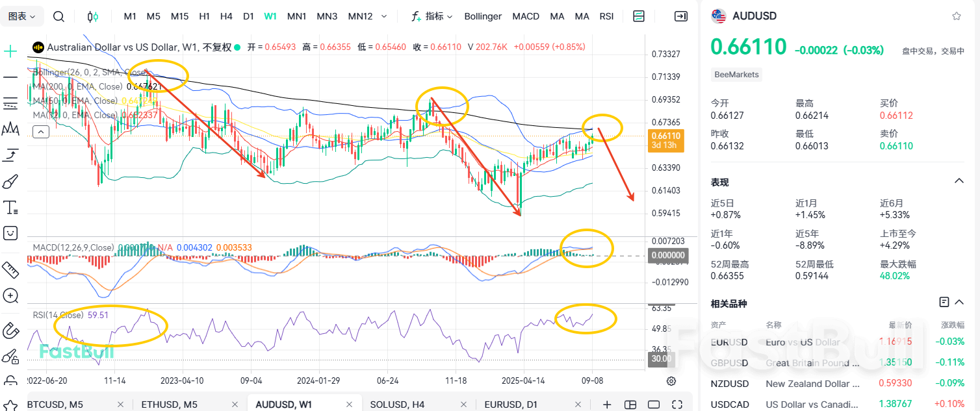Switch timeframe to MN1
980x411 pixels.
click(296, 16)
